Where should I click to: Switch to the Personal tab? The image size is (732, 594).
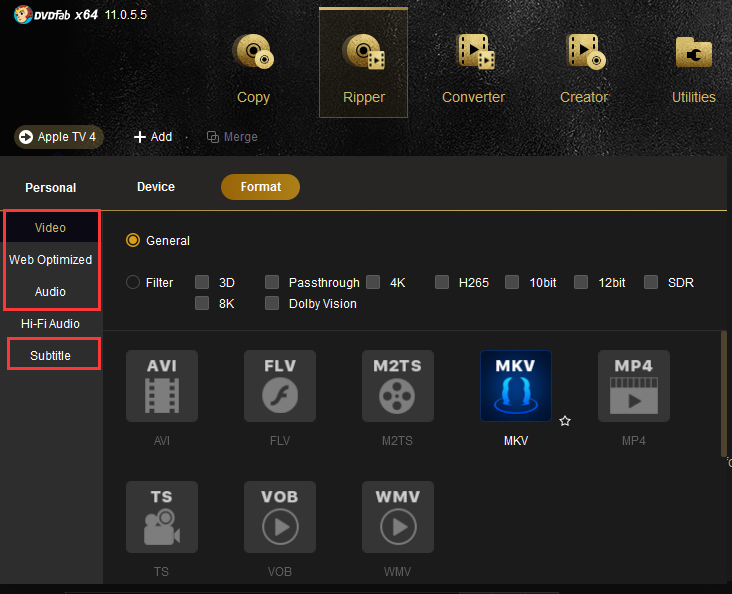pos(50,188)
